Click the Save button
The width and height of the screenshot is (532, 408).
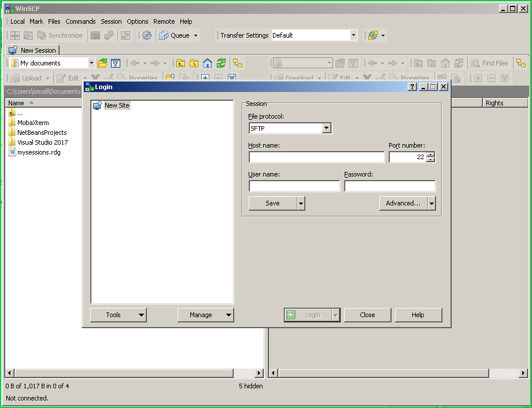click(272, 203)
